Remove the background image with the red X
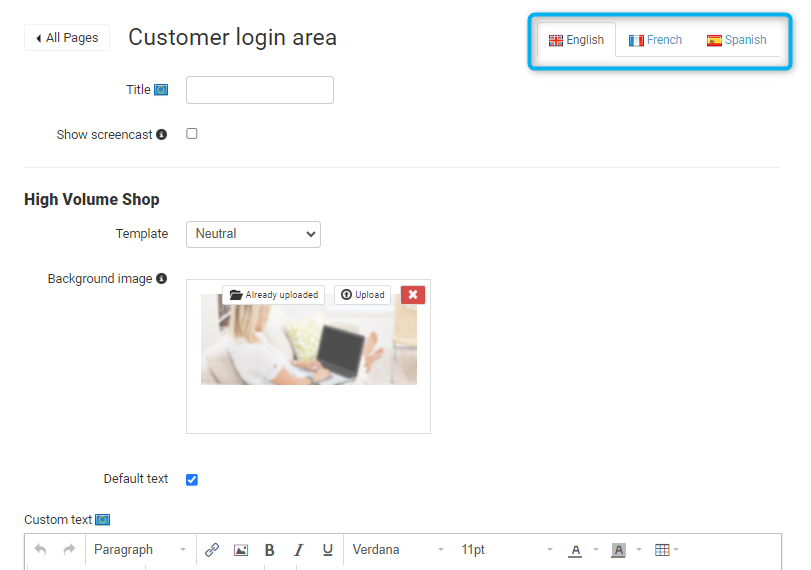 tap(413, 295)
